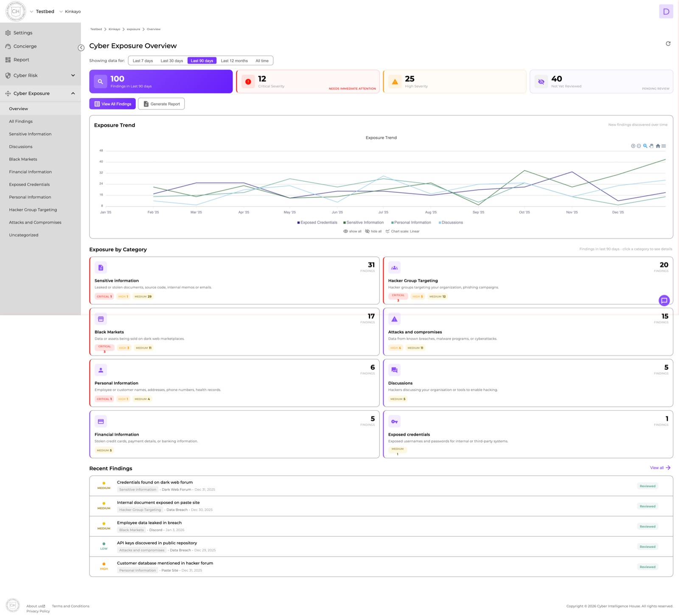Click the Black Markets storefront icon
This screenshot has width=679, height=616.
(x=101, y=319)
